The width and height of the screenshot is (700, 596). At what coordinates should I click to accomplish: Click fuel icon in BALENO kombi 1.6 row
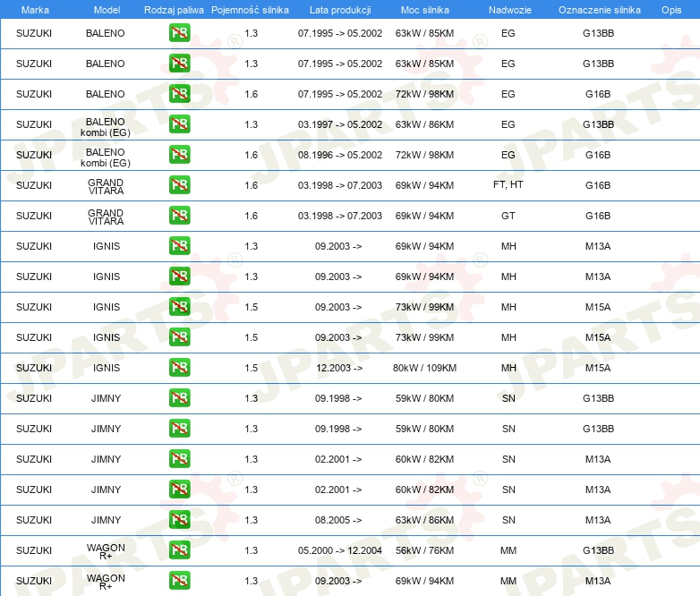(179, 155)
